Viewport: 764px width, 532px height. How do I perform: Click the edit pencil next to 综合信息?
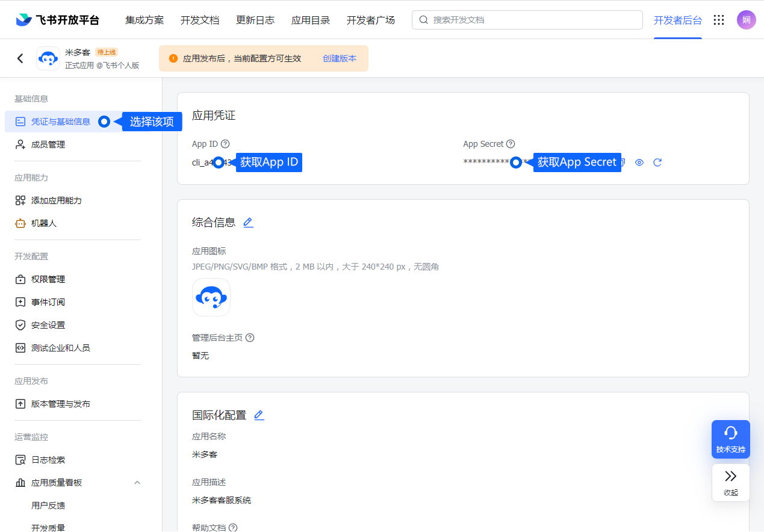248,223
